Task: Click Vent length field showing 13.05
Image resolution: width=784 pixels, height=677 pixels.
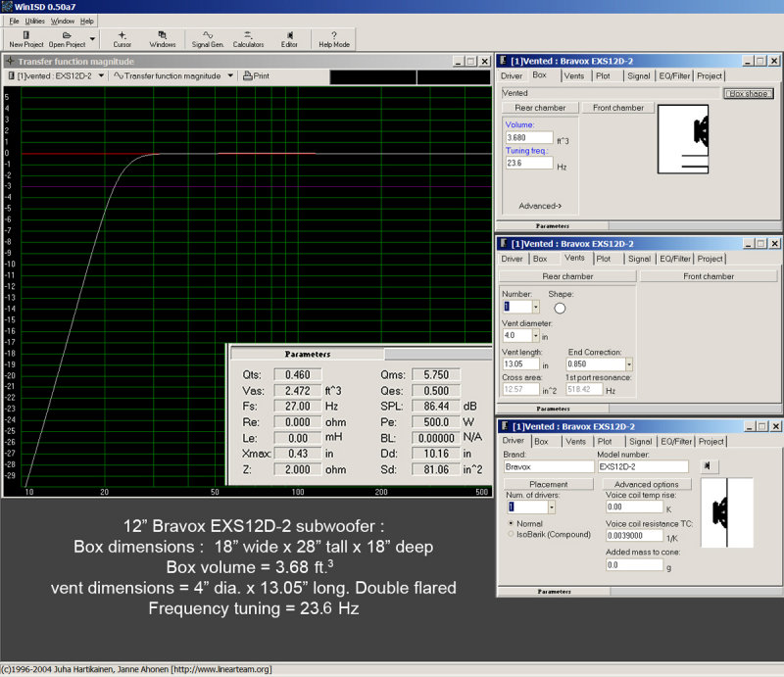Action: [521, 364]
